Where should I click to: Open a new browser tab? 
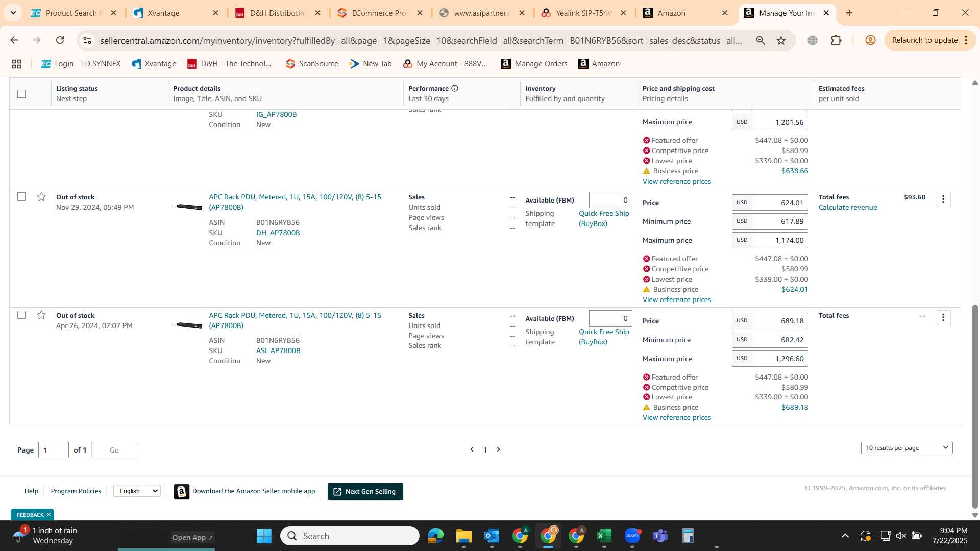pos(849,13)
